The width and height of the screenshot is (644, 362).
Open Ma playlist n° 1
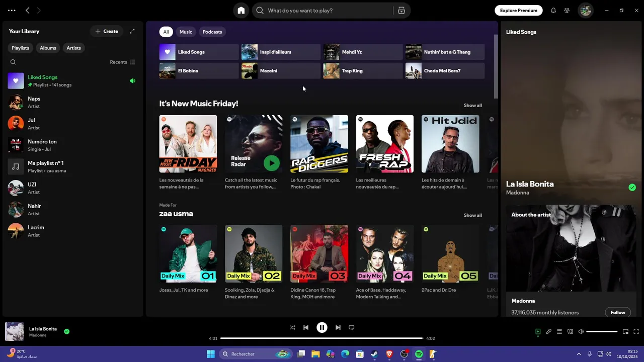click(72, 166)
